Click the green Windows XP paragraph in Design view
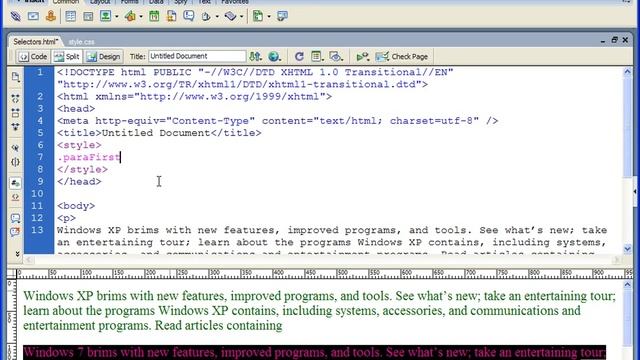The height and width of the screenshot is (360, 640). point(319,311)
